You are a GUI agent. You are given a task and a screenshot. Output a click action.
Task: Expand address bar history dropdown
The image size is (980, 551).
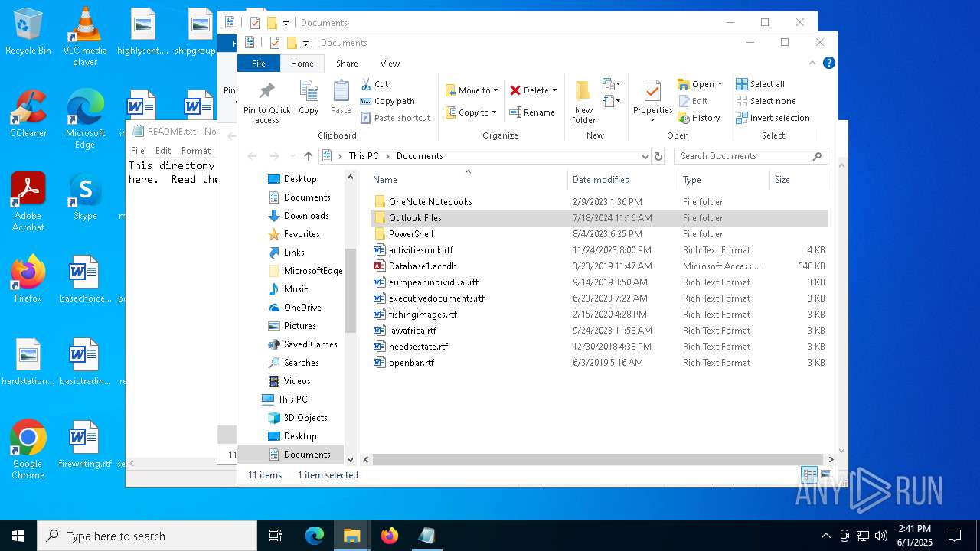645,156
